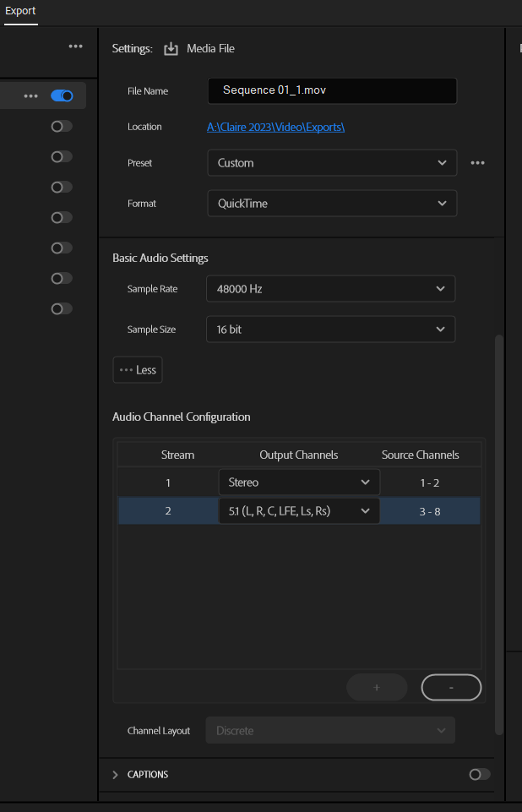
Task: Open the Format dropdown showing QuickTime
Action: point(331,204)
